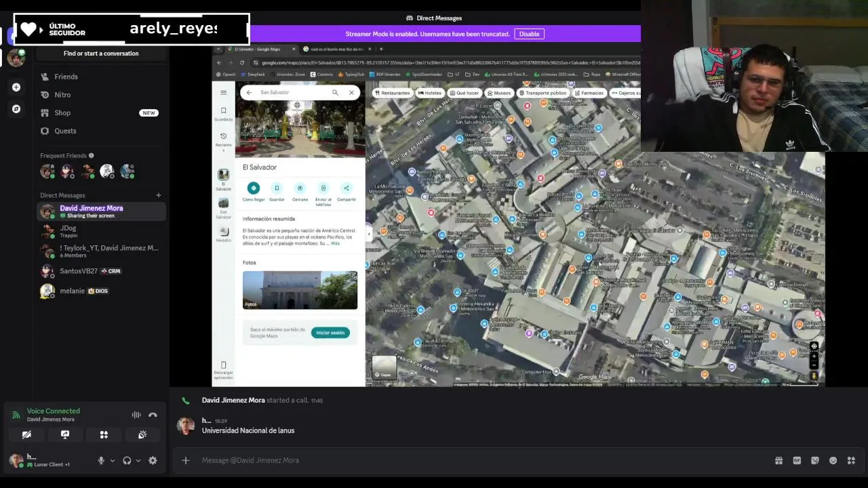868x488 pixels.
Task: Toggle noise suppression waveform icon
Action: point(136,415)
